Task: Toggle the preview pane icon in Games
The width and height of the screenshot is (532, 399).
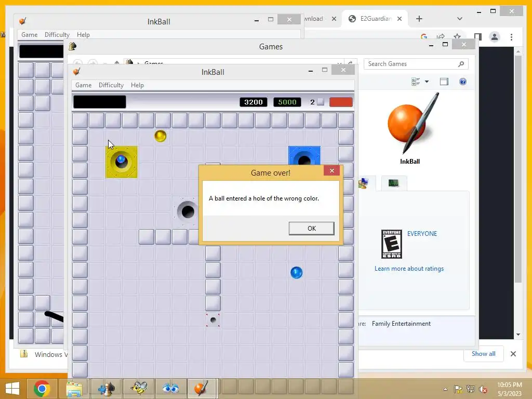Action: click(444, 82)
